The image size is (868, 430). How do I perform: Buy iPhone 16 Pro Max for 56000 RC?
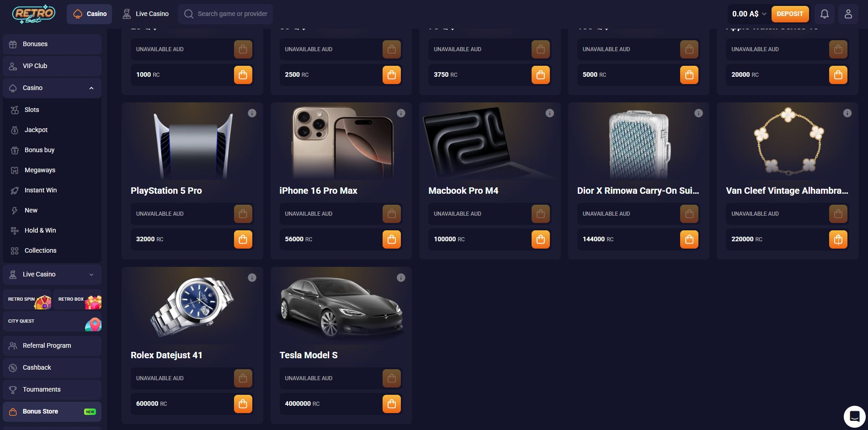click(x=392, y=239)
